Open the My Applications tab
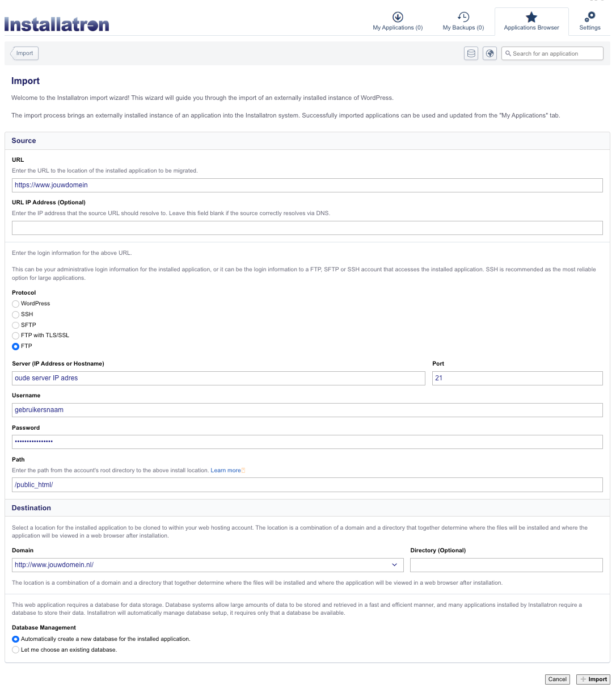 [x=398, y=27]
